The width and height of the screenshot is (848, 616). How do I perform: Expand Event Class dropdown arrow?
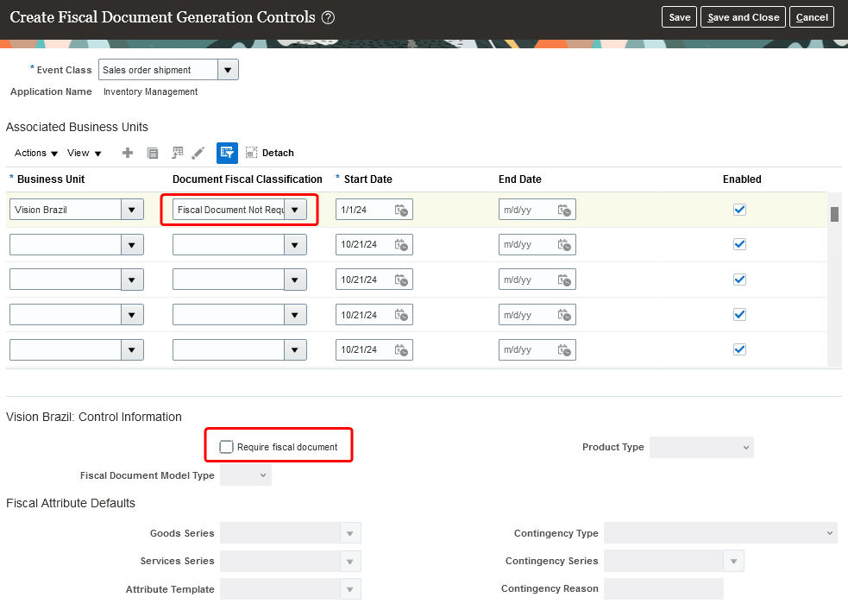(228, 70)
